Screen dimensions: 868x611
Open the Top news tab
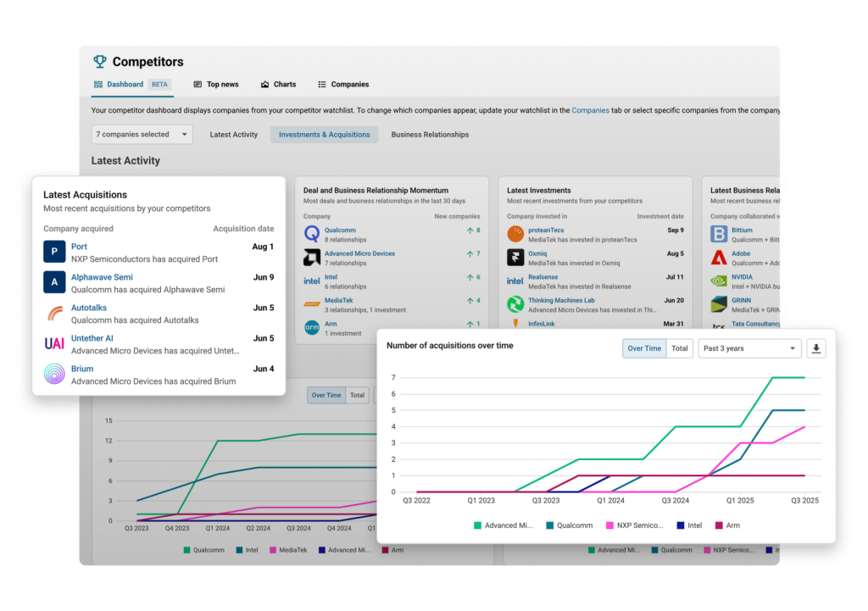[x=216, y=85]
